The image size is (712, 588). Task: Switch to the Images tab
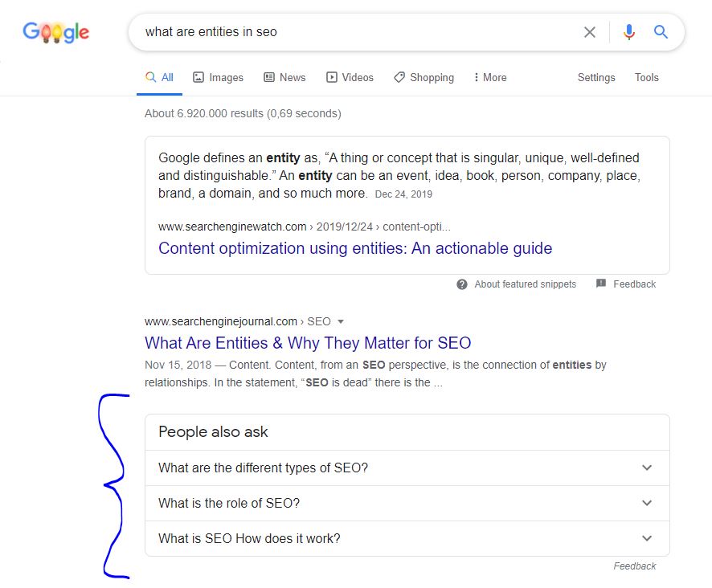click(x=218, y=78)
